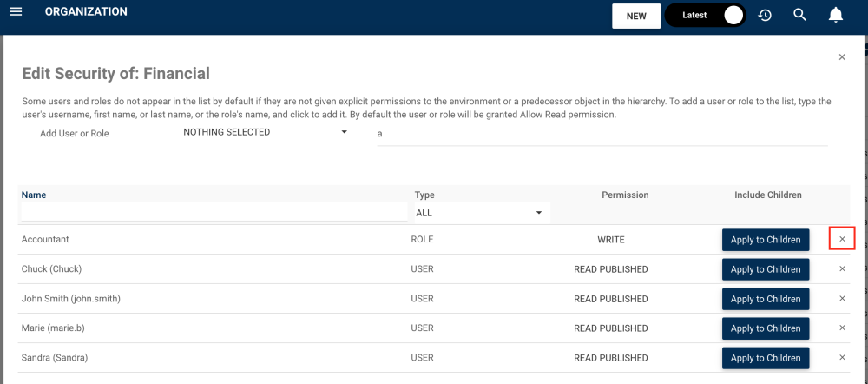Delete Marie's permission entry
The height and width of the screenshot is (384, 868).
click(x=842, y=328)
